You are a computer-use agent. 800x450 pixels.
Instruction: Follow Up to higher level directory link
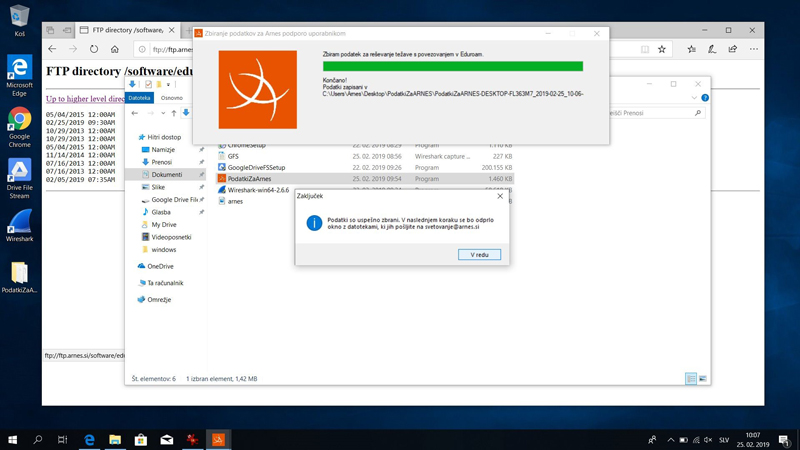85,98
